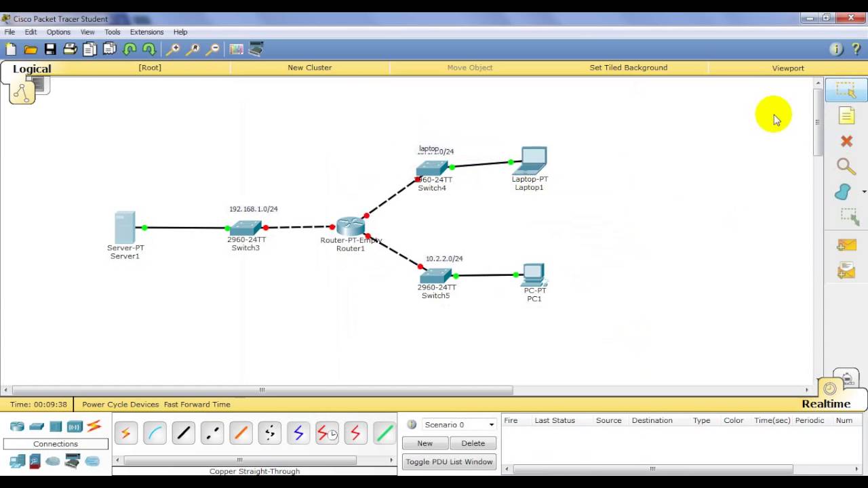
Task: Open the Options menu
Action: click(58, 32)
